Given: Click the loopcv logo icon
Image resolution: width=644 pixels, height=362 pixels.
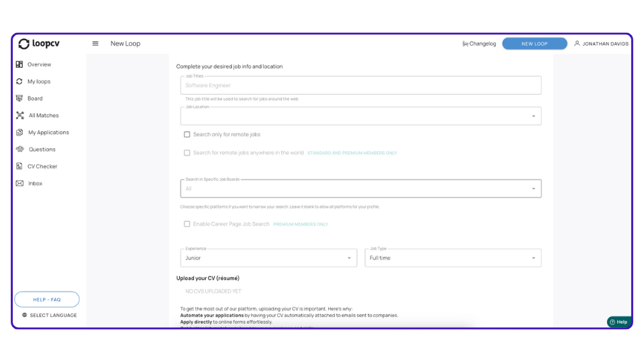Looking at the screenshot, I should [x=24, y=44].
